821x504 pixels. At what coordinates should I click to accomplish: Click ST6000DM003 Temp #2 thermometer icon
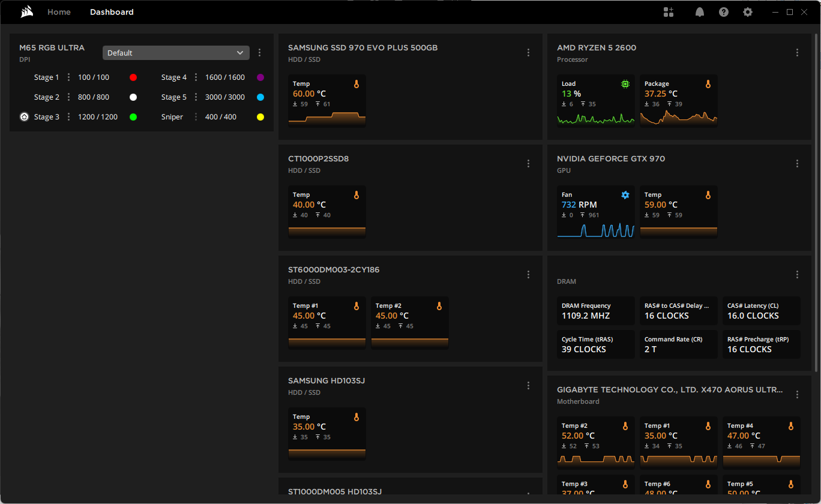pos(439,306)
